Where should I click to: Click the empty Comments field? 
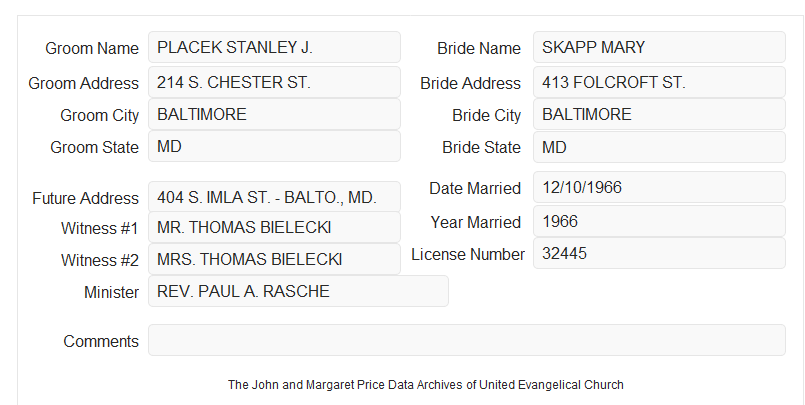tap(467, 340)
